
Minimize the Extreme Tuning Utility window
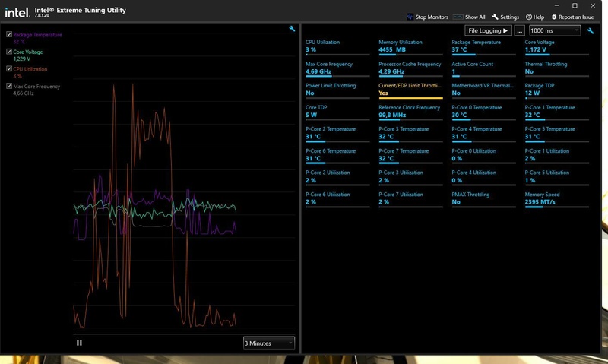point(557,5)
